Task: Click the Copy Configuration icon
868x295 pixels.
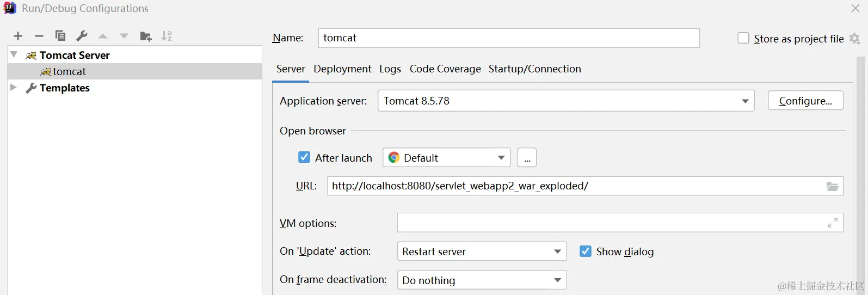Action: click(60, 36)
